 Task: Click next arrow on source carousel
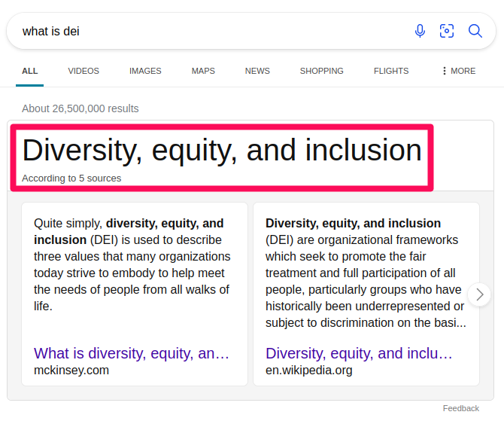pyautogui.click(x=479, y=294)
